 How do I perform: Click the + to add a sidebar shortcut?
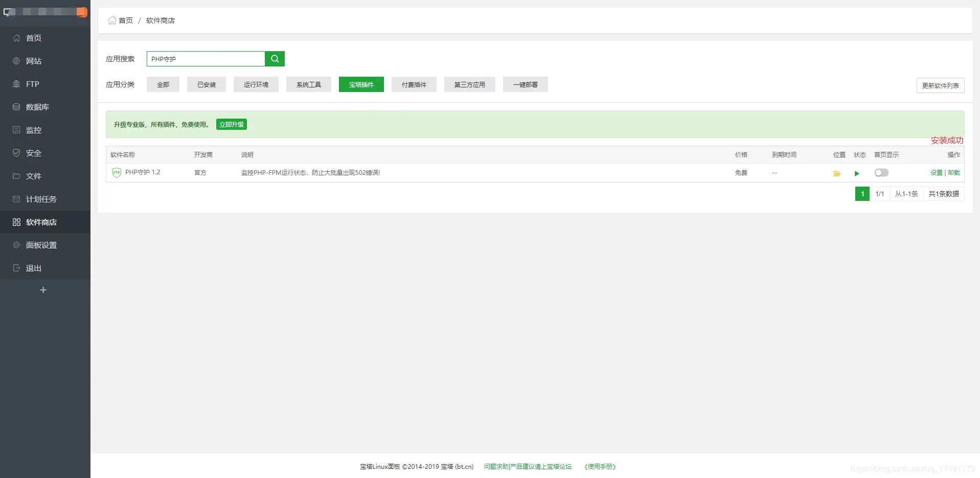click(43, 290)
